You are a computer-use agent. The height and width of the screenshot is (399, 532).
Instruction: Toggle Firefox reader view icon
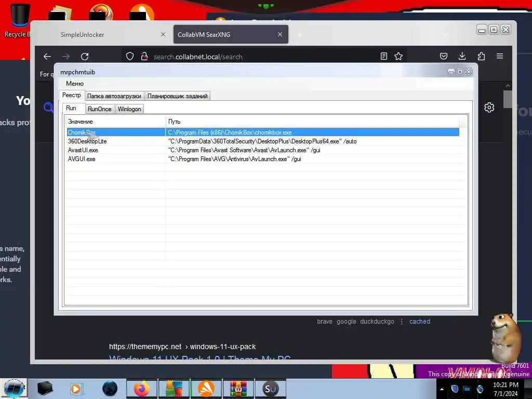point(384,56)
